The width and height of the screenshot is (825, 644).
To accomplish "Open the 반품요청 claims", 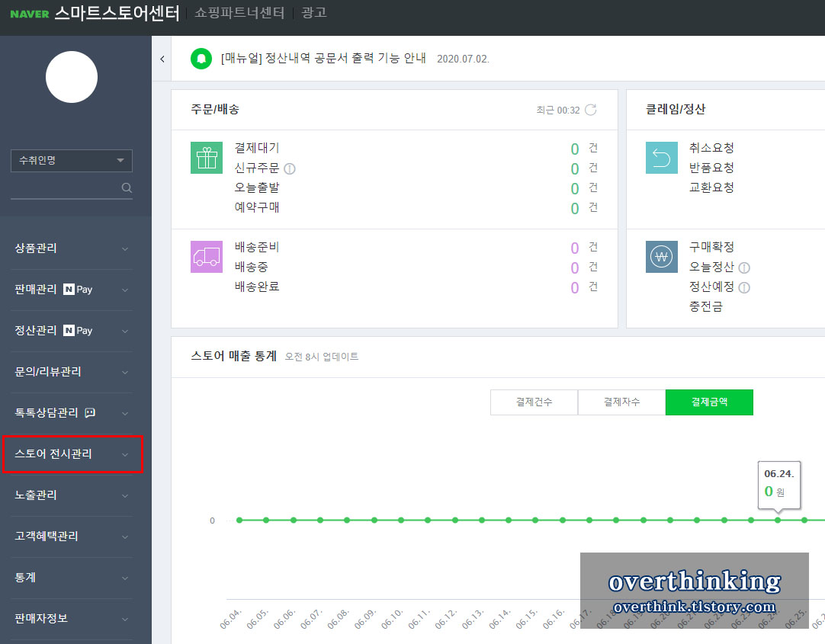I will click(711, 168).
